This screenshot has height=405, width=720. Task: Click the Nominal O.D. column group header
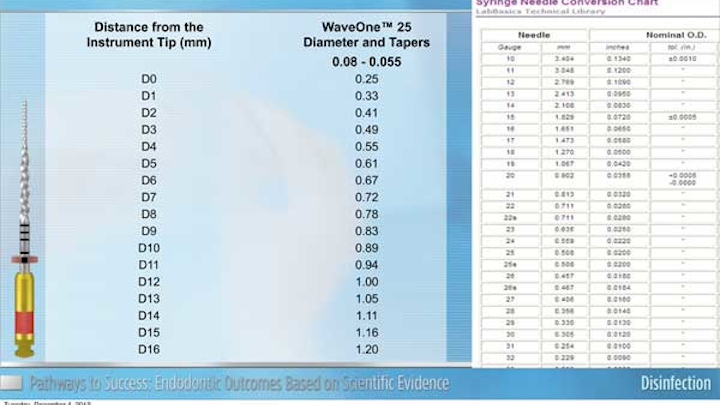(676, 35)
